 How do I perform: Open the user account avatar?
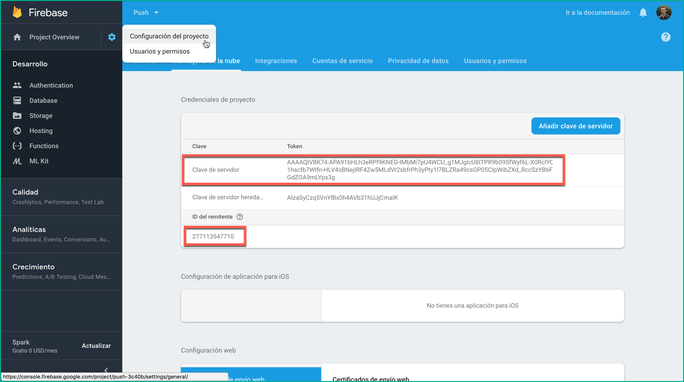coord(663,12)
